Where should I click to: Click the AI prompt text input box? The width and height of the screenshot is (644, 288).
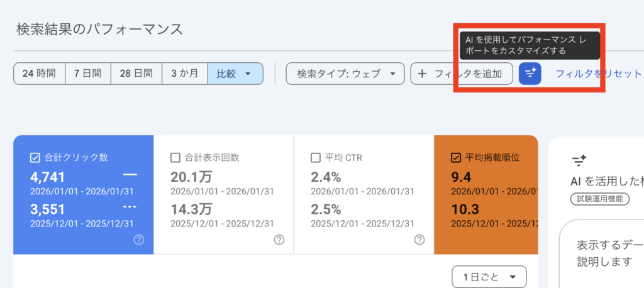(604, 253)
